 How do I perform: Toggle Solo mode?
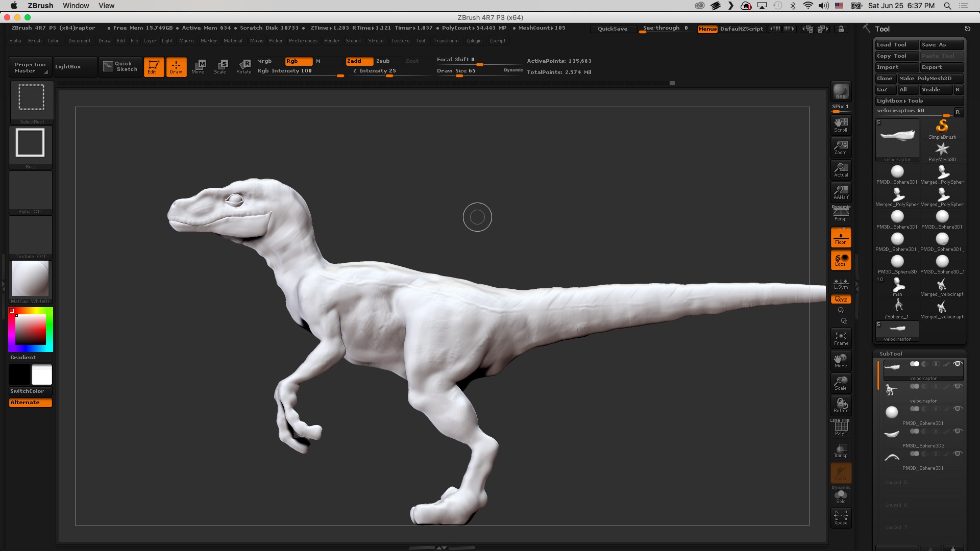click(x=841, y=496)
